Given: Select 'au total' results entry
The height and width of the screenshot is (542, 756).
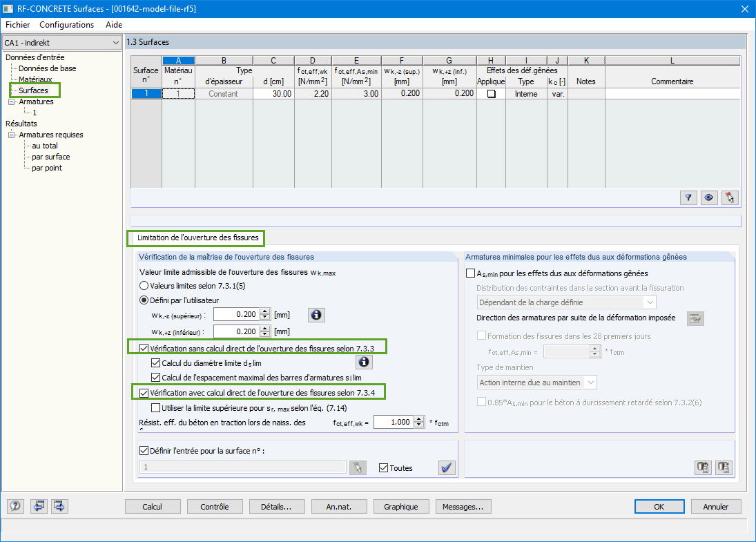Looking at the screenshot, I should tap(45, 146).
